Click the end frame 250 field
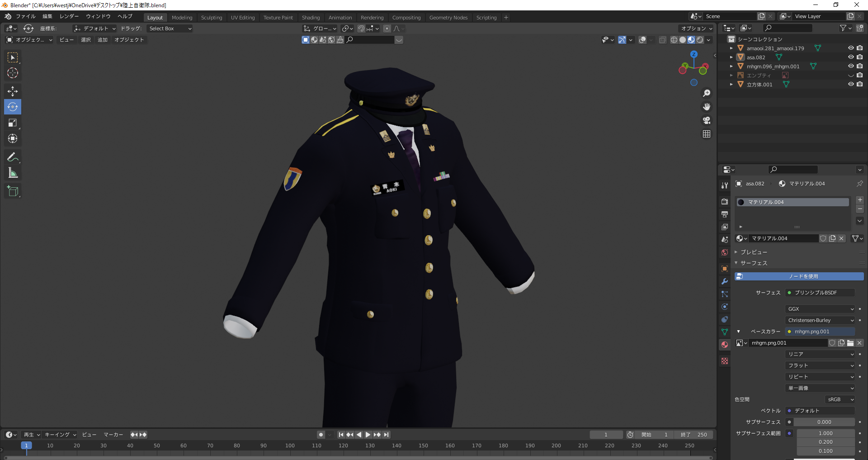Image resolution: width=868 pixels, height=460 pixels. pos(693,435)
